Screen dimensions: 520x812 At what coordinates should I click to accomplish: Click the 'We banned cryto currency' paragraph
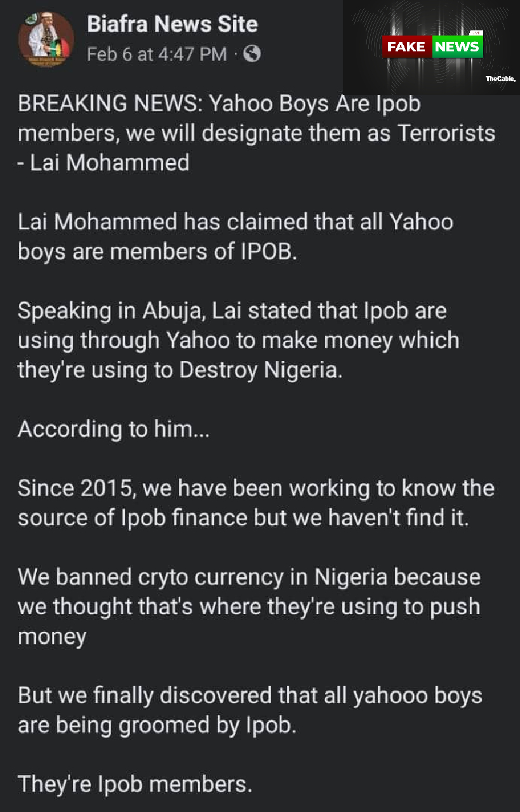coord(249,606)
